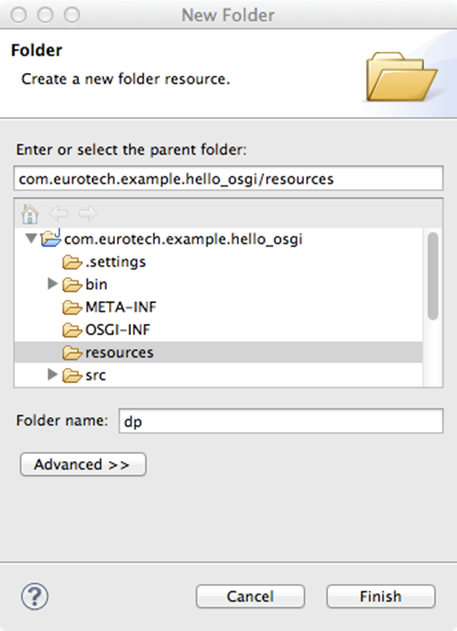This screenshot has height=631, width=457.
Task: Click the com.eurotech.example.hello_osgi project icon
Action: point(51,238)
